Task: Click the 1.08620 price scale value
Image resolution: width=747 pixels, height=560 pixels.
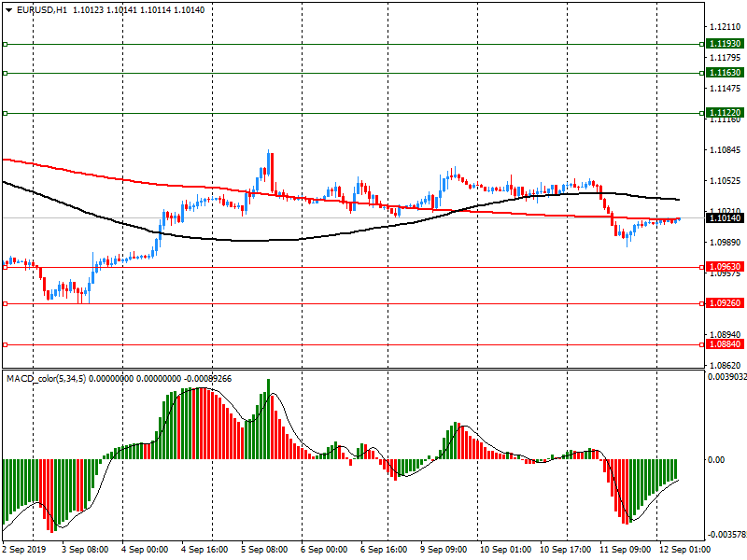Action: [726, 366]
